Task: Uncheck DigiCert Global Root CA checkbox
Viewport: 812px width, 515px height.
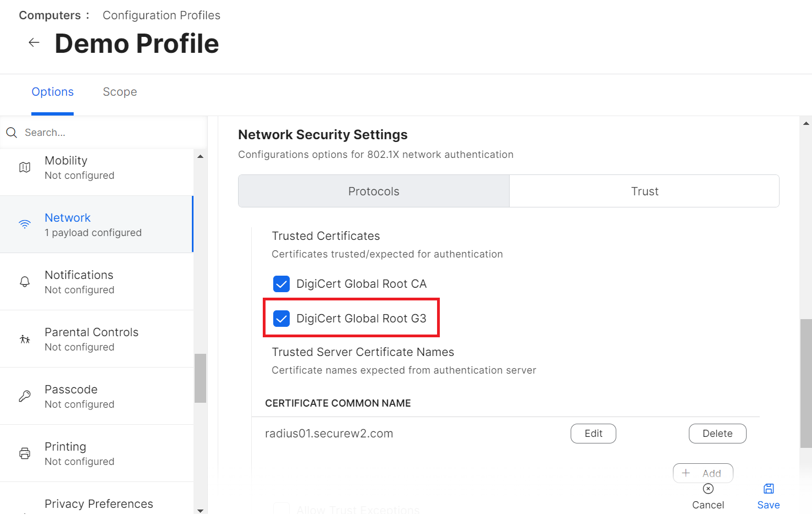Action: [281, 284]
